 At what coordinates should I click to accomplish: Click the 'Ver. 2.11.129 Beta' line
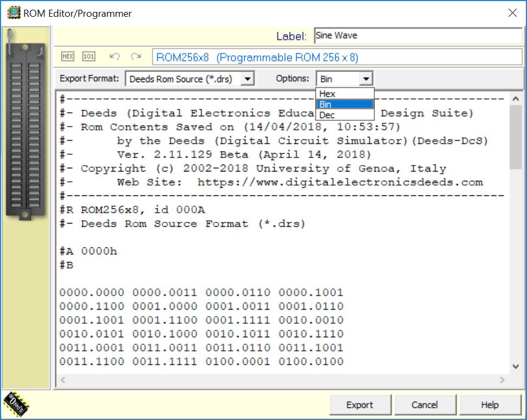pyautogui.click(x=216, y=154)
